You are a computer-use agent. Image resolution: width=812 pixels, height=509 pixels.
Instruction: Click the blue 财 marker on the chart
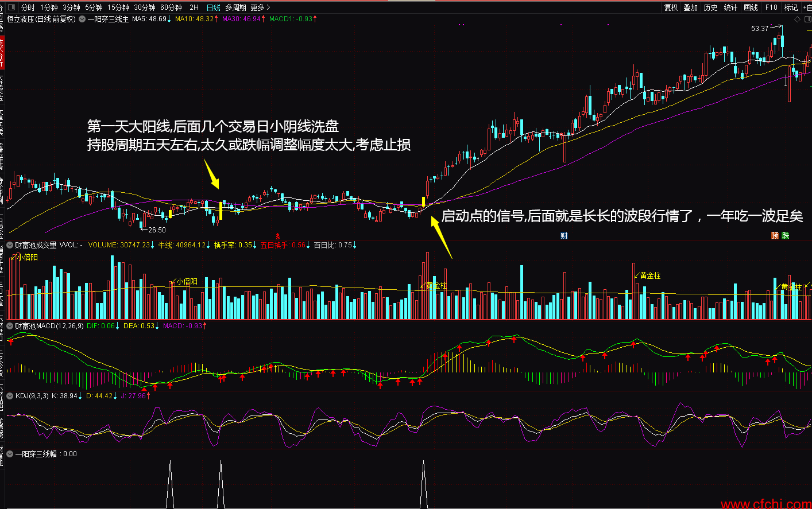coord(564,236)
